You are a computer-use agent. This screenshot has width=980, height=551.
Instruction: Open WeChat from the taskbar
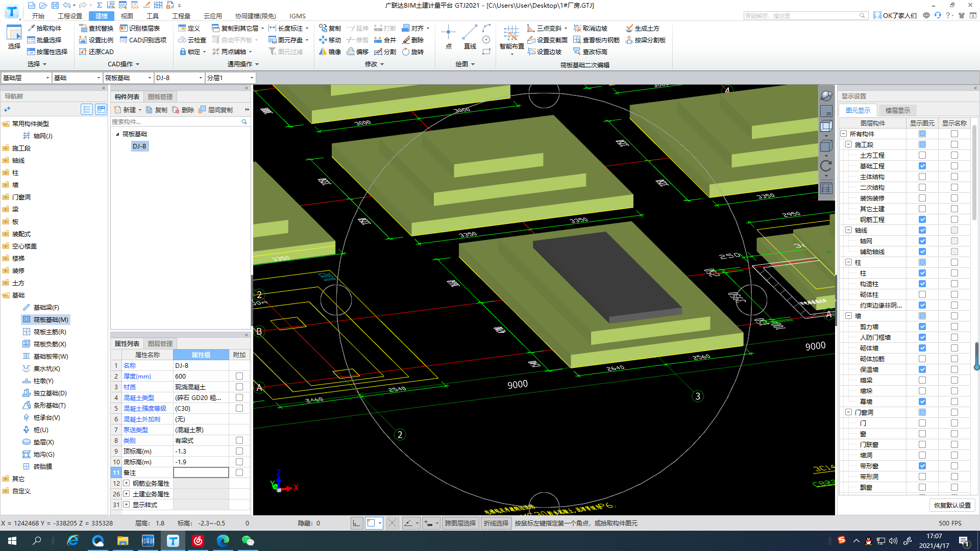tap(248, 541)
